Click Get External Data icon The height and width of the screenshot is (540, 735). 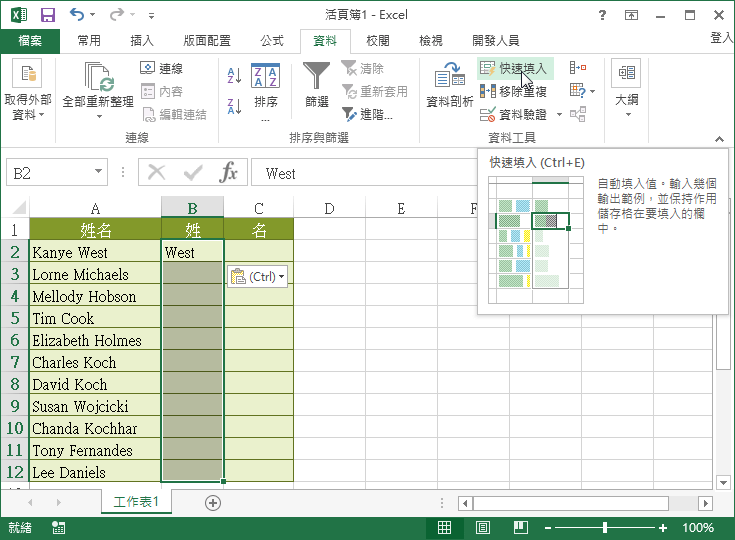[x=27, y=73]
